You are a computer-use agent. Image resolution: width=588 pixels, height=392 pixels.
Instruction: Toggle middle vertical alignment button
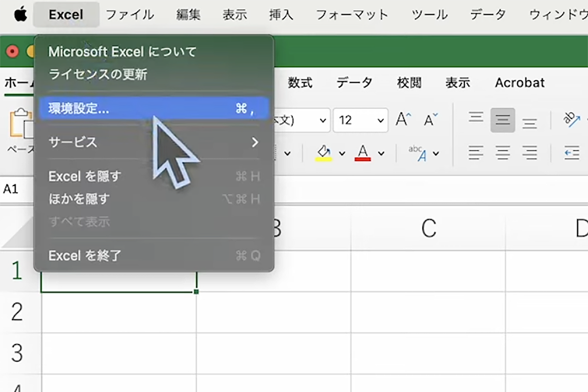tap(503, 120)
